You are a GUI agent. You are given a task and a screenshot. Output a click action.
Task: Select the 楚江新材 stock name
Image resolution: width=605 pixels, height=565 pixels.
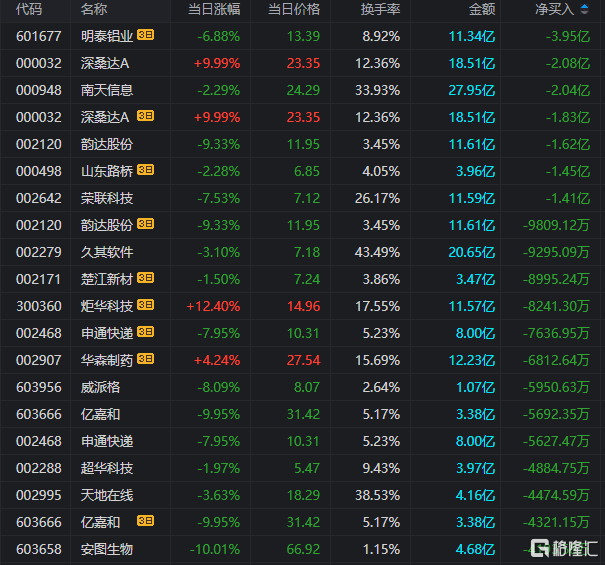tap(107, 279)
